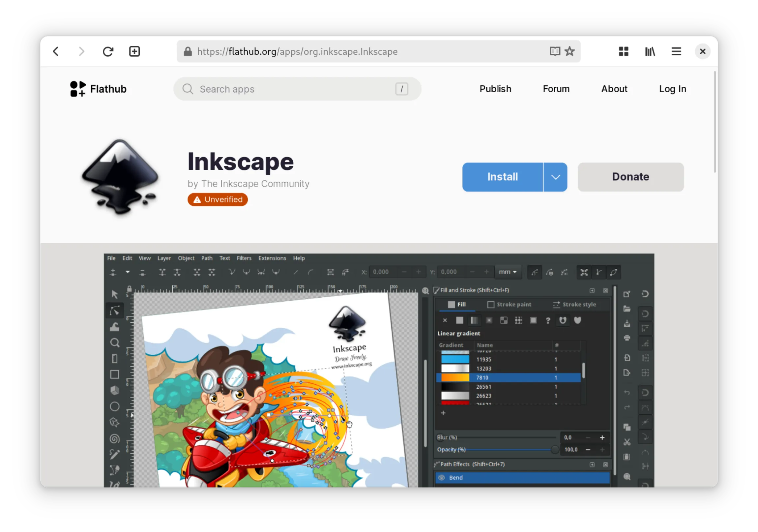
Task: Add a gradient with the plus below the list
Action: coord(443,413)
